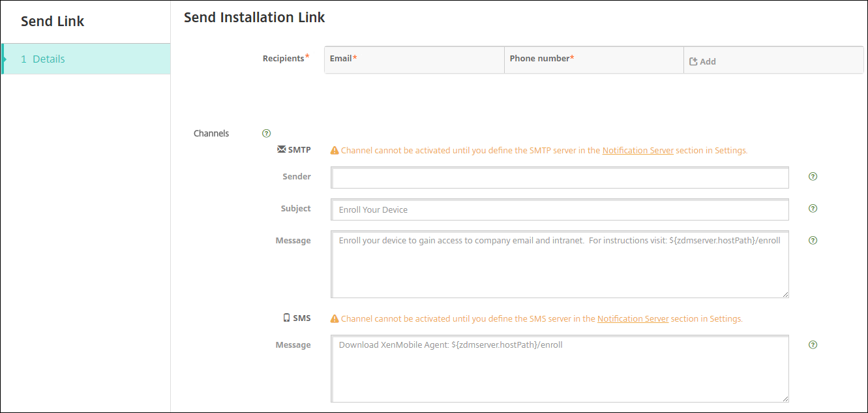
Task: Click the SMS phone icon
Action: point(286,318)
